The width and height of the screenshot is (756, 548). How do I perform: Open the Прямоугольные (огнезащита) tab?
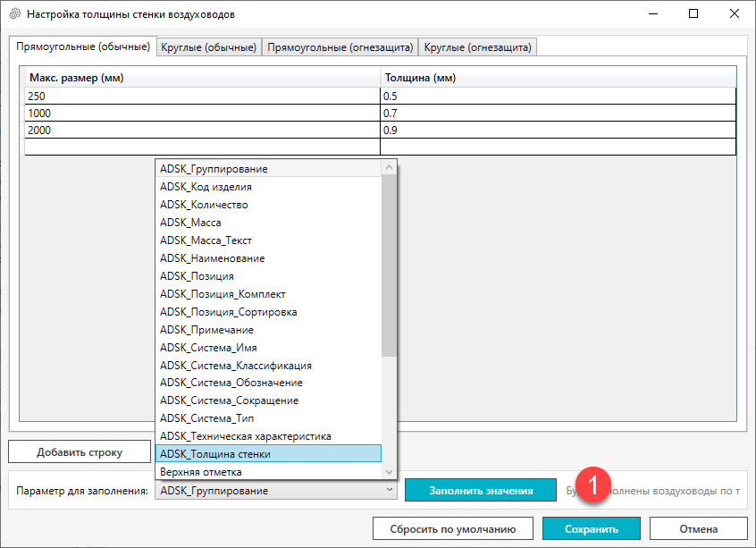(x=340, y=47)
